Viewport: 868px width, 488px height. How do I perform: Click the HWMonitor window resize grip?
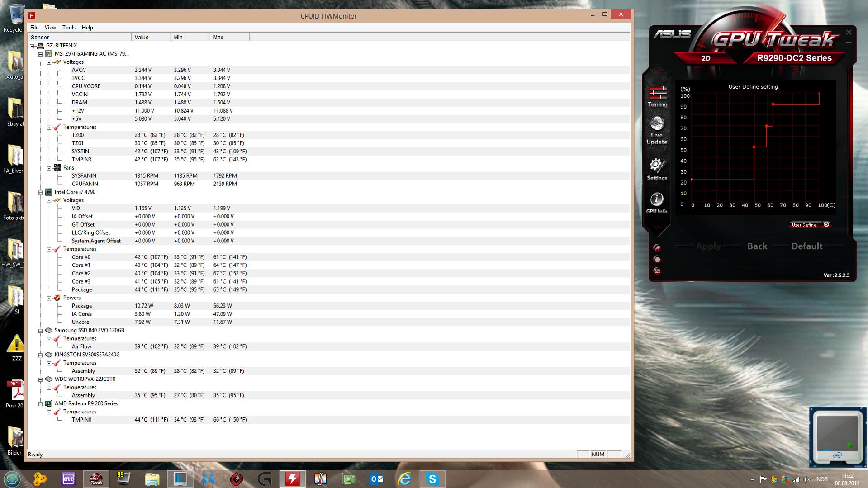[627, 455]
